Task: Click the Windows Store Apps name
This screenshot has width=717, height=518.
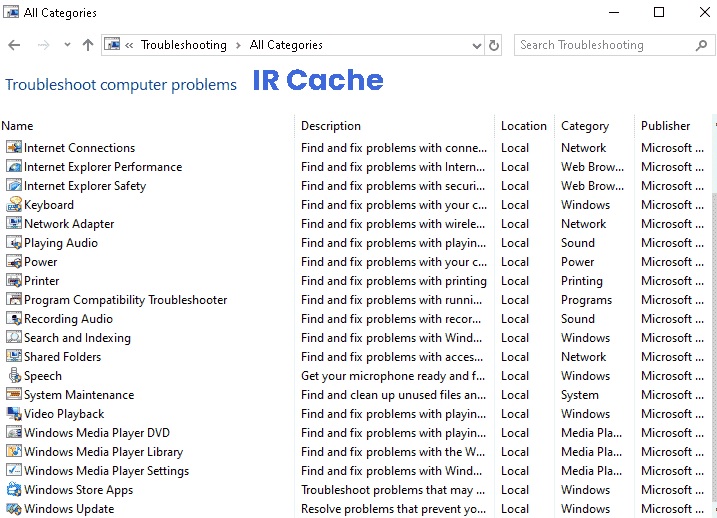Action: (79, 490)
